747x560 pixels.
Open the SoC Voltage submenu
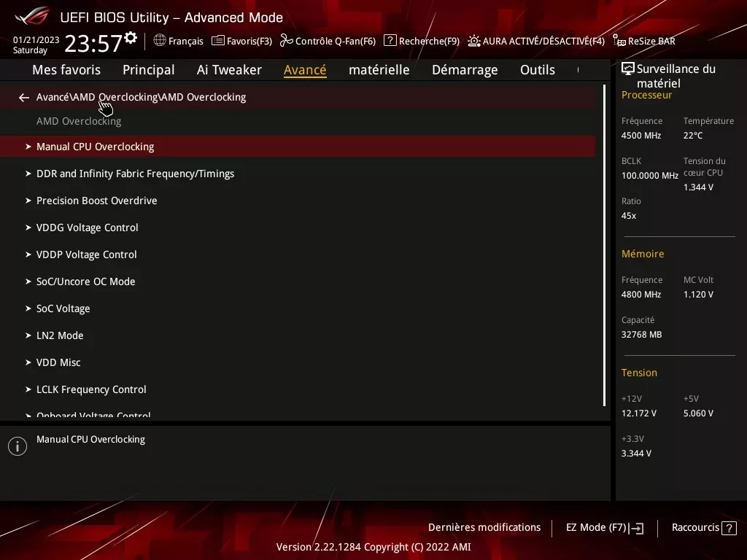pyautogui.click(x=63, y=308)
